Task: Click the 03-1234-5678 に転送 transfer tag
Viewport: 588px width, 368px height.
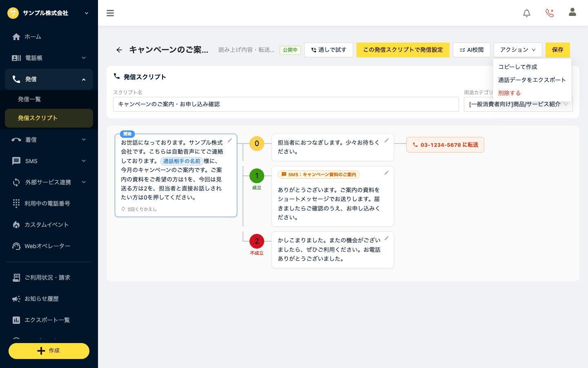Action: click(445, 145)
